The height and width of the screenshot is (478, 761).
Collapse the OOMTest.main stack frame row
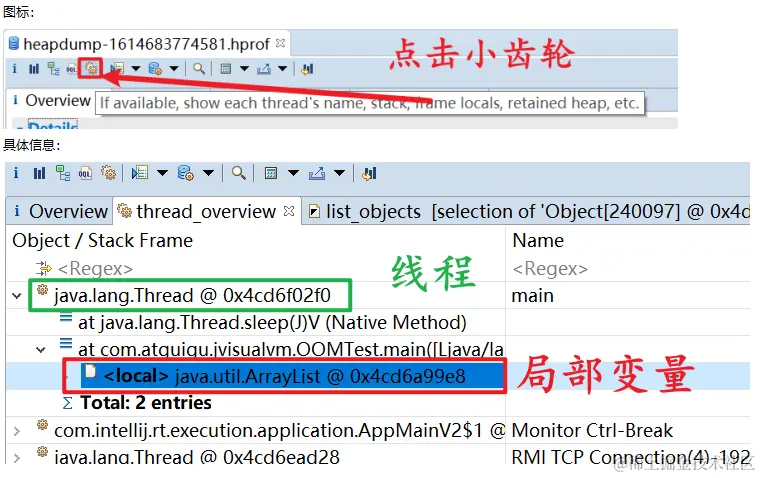pyautogui.click(x=41, y=349)
